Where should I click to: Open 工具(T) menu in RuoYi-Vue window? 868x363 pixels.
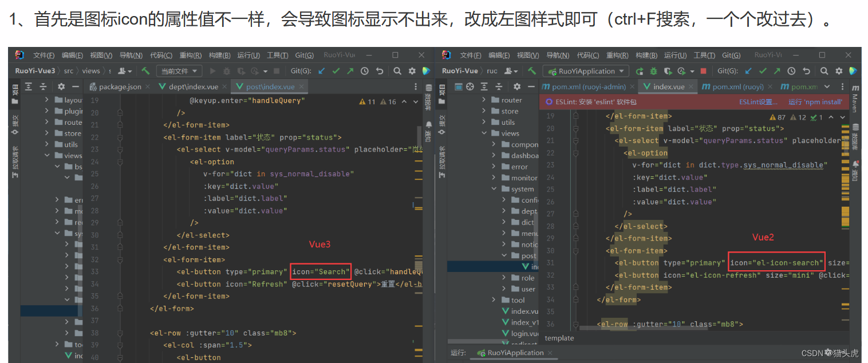click(x=704, y=56)
